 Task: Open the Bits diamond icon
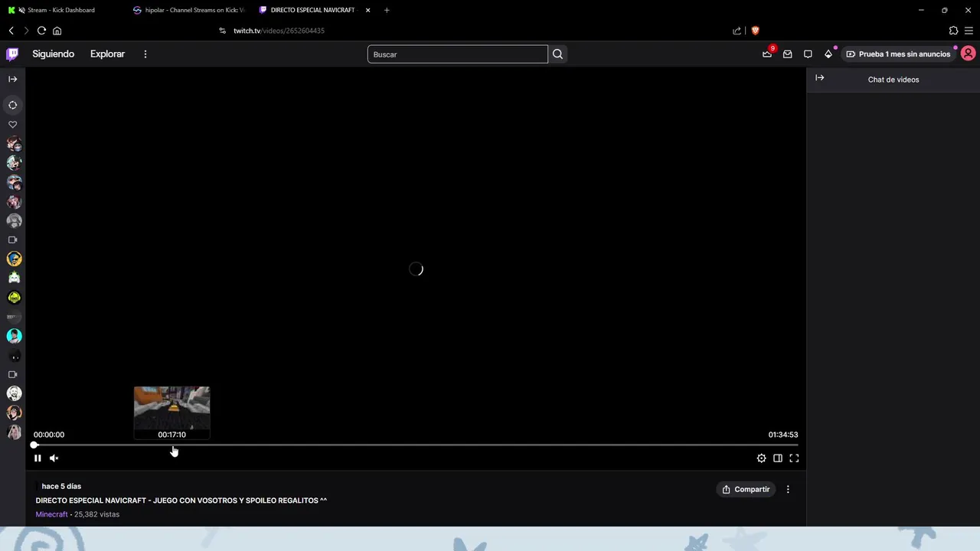tap(828, 54)
